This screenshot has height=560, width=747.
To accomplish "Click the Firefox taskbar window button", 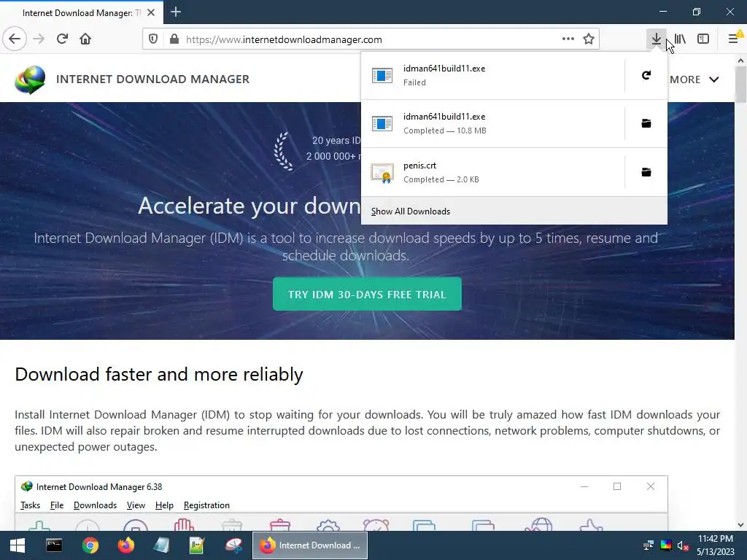I will [x=310, y=545].
